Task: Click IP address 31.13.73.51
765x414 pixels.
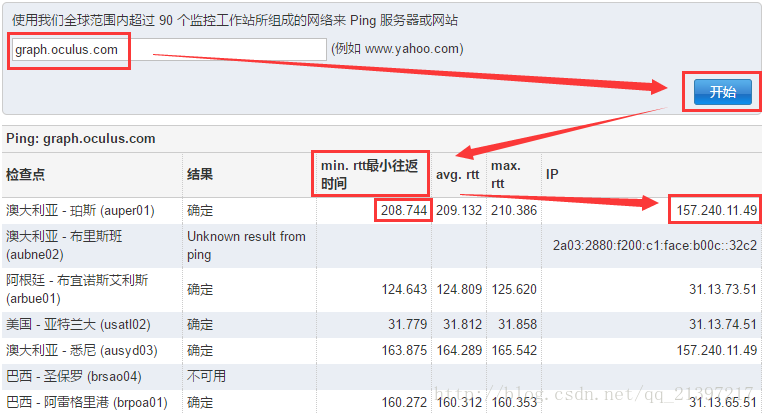Action: 723,289
